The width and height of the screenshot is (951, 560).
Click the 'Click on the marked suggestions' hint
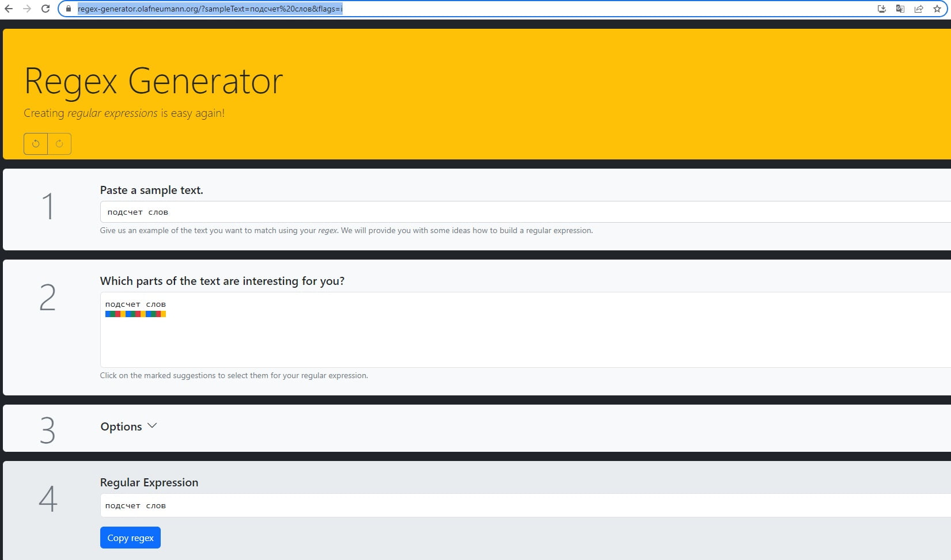click(234, 375)
